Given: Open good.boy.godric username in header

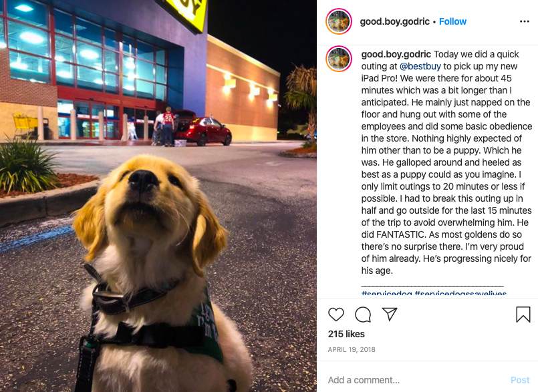Looking at the screenshot, I should coord(394,21).
